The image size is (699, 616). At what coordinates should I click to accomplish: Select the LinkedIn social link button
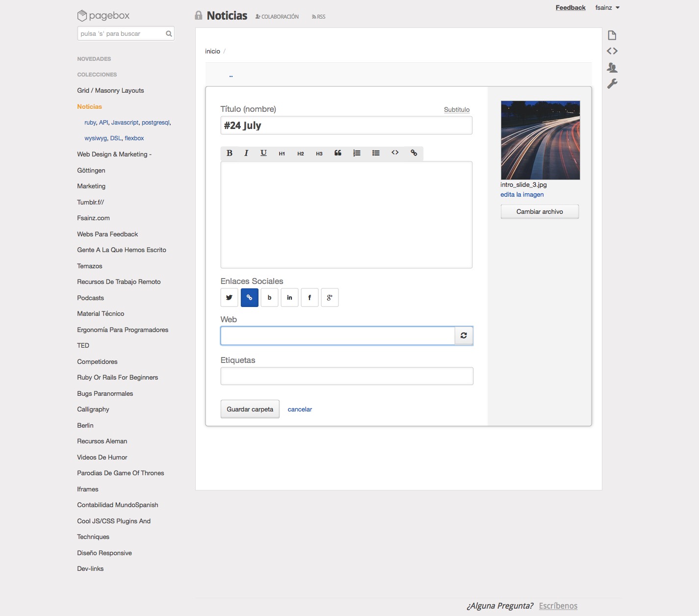tap(289, 297)
